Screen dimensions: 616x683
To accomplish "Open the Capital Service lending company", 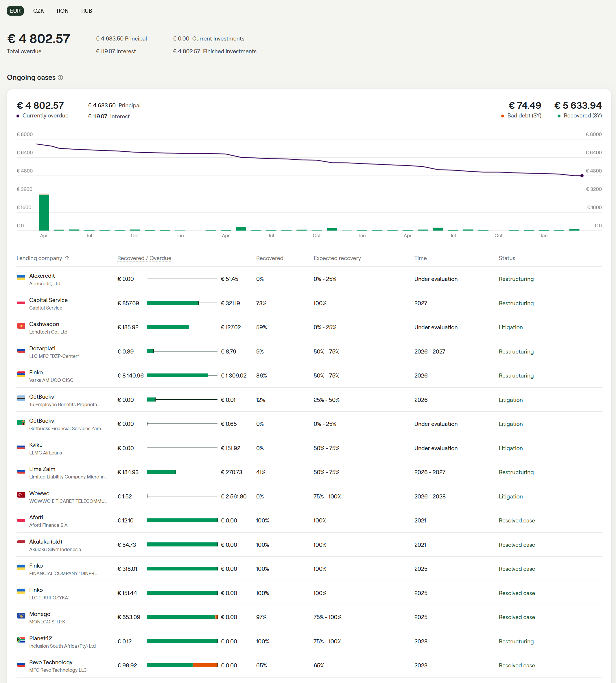I will coord(48,300).
